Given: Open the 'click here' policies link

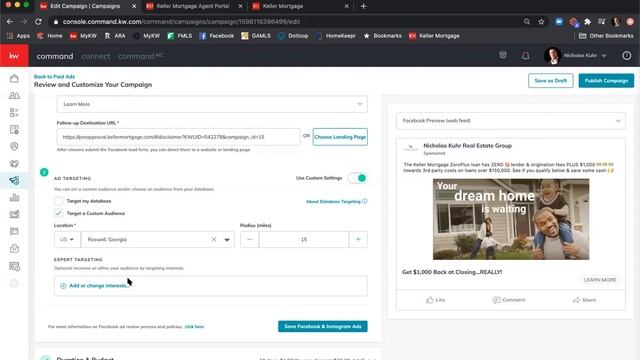Looking at the screenshot, I should 194,327.
